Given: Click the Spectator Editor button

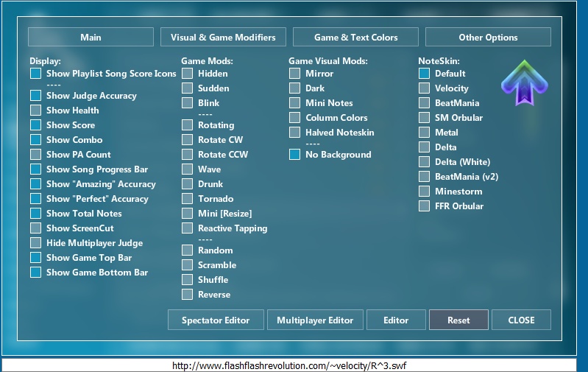Looking at the screenshot, I should pos(216,320).
